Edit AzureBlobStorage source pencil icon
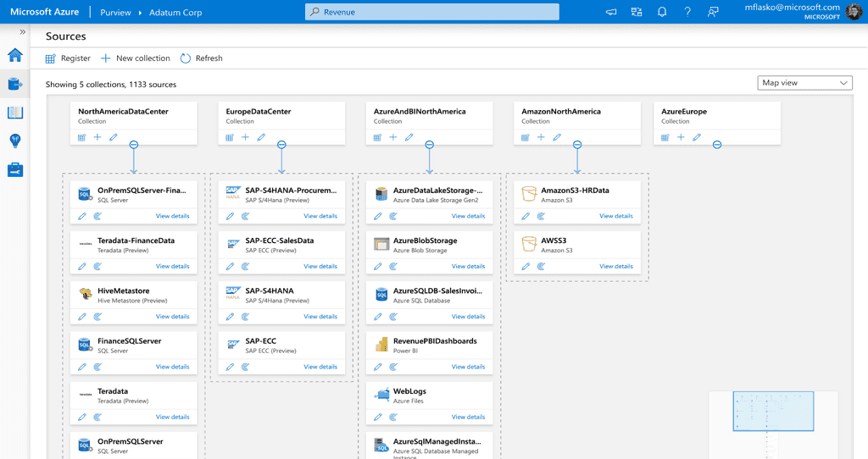This screenshot has width=868, height=459. pyautogui.click(x=377, y=267)
